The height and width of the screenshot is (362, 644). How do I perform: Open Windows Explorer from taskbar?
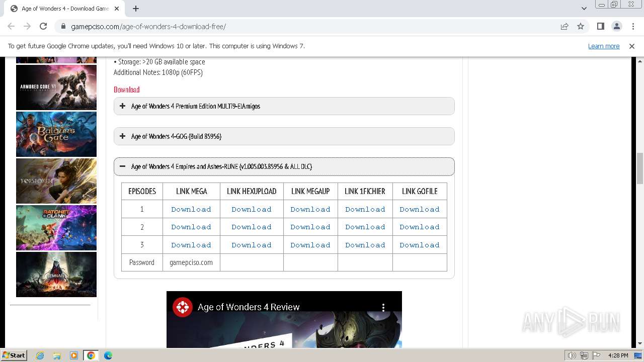pyautogui.click(x=57, y=355)
